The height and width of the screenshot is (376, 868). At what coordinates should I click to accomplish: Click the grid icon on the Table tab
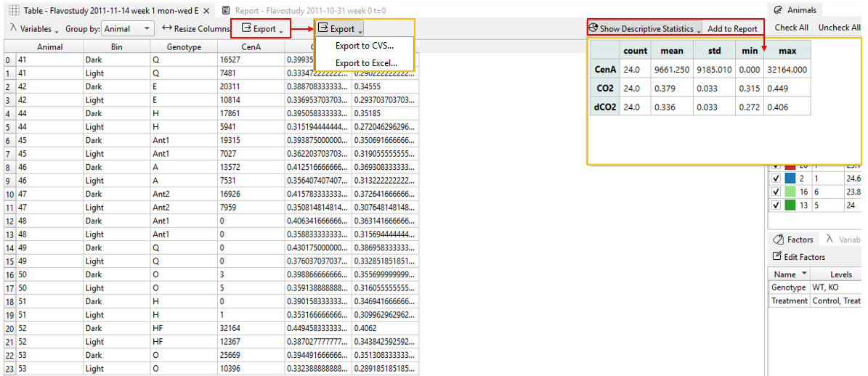[x=15, y=10]
